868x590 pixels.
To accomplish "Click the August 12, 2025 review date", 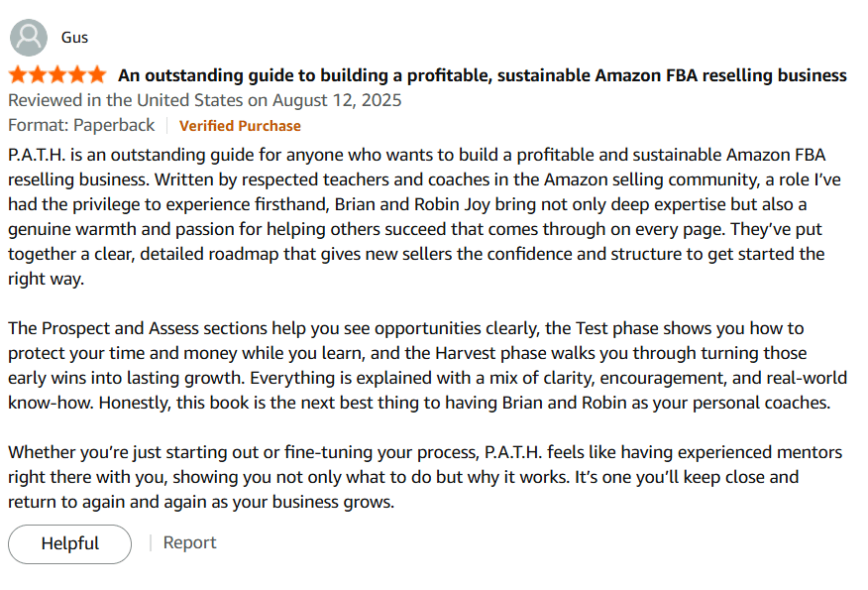I will click(337, 100).
